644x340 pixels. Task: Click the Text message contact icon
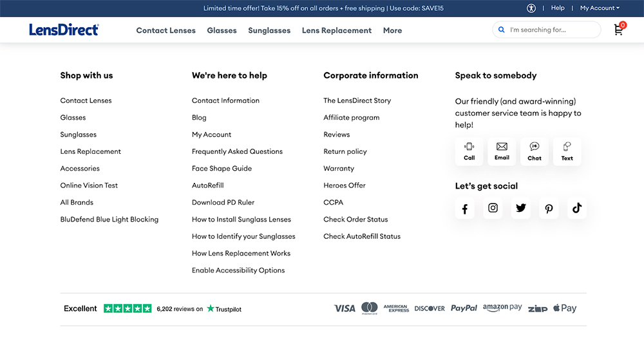point(567,151)
